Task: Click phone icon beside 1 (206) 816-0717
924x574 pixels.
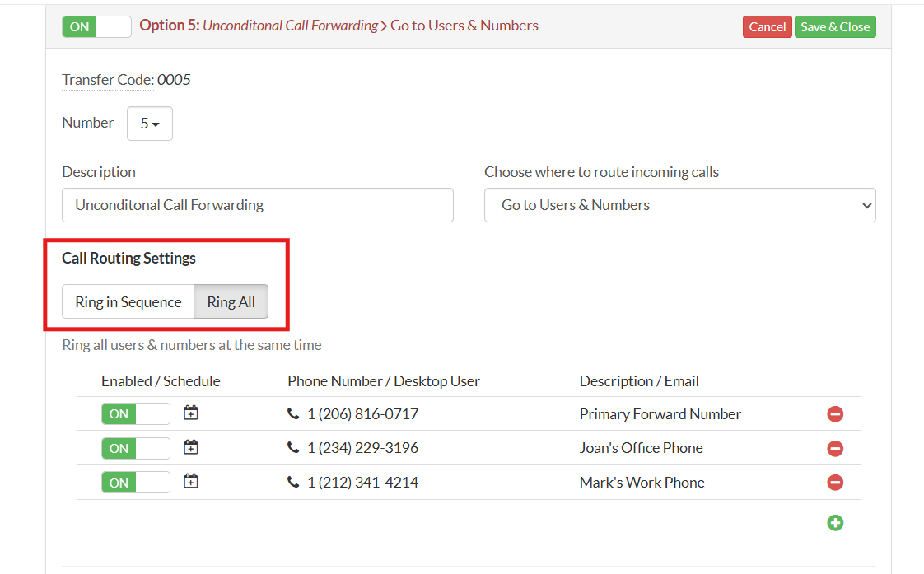Action: [x=293, y=414]
